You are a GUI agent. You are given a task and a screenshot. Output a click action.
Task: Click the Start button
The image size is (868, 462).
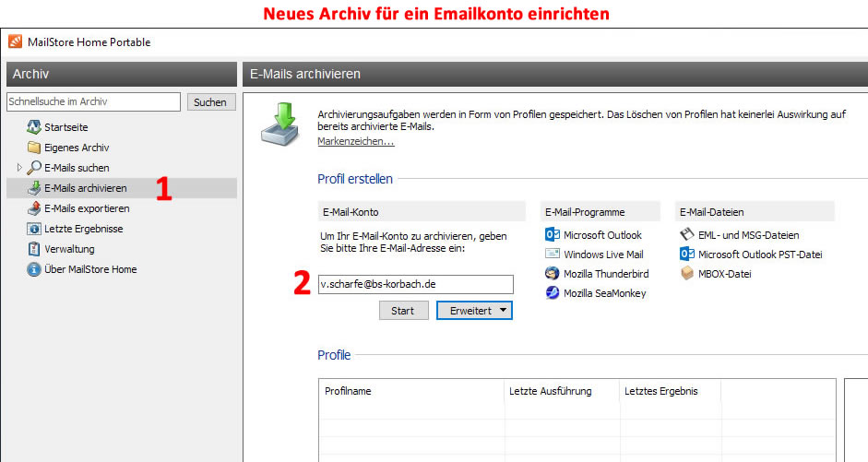403,311
